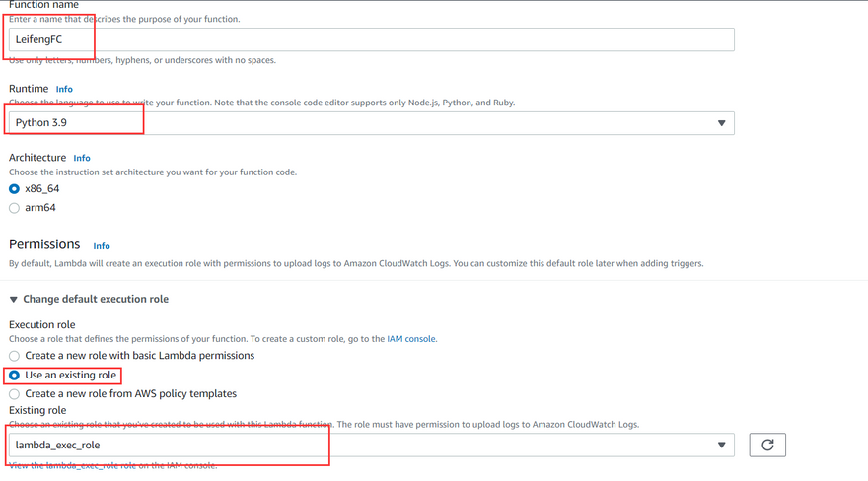The height and width of the screenshot is (481, 868).
Task: Open the Info link next to Runtime
Action: point(64,89)
